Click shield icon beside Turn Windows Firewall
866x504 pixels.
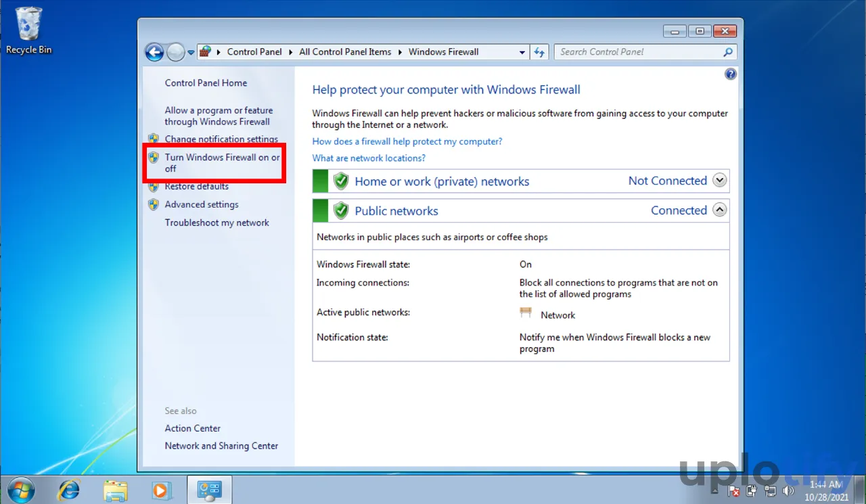[154, 158]
